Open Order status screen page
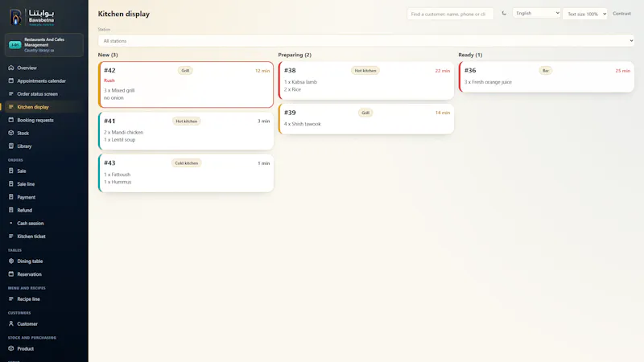 pyautogui.click(x=44, y=94)
